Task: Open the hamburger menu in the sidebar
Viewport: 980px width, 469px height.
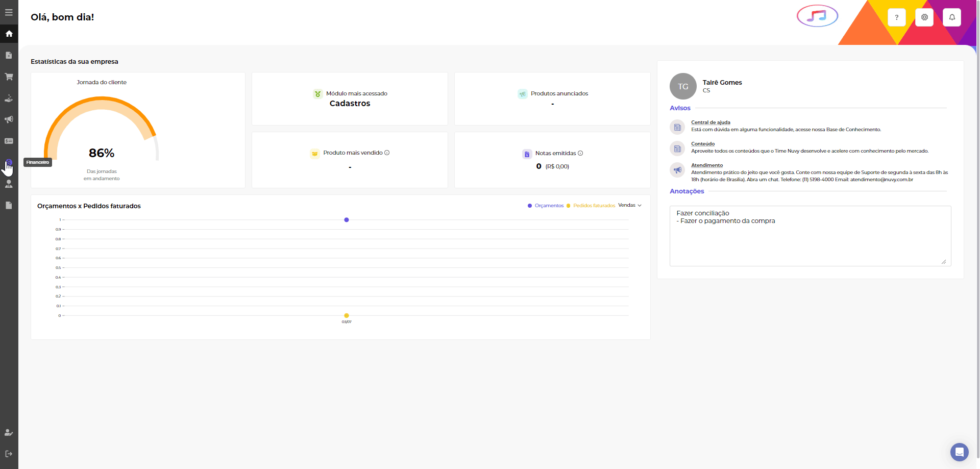Action: point(9,12)
